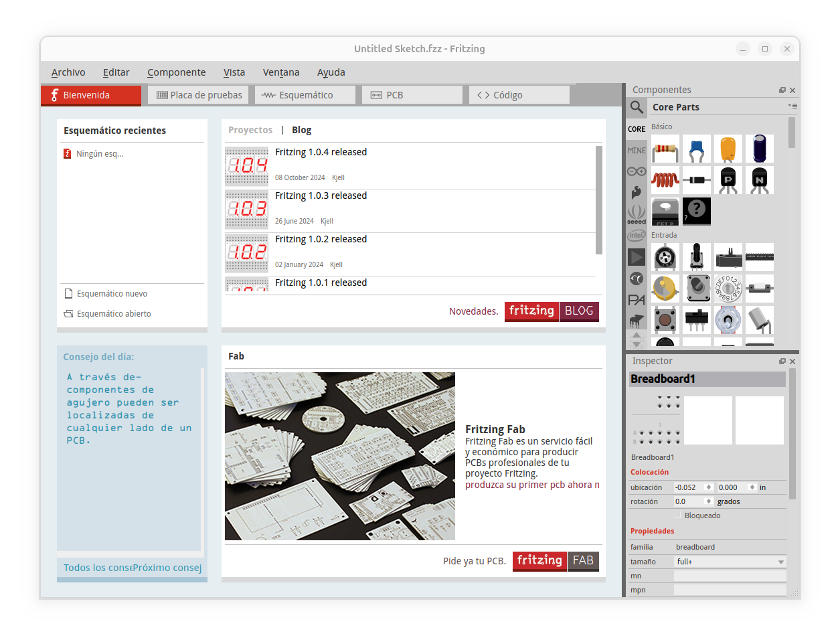Screen dimensions: 840x642
Task: Open the Core Parts bin options menu
Action: tap(792, 106)
